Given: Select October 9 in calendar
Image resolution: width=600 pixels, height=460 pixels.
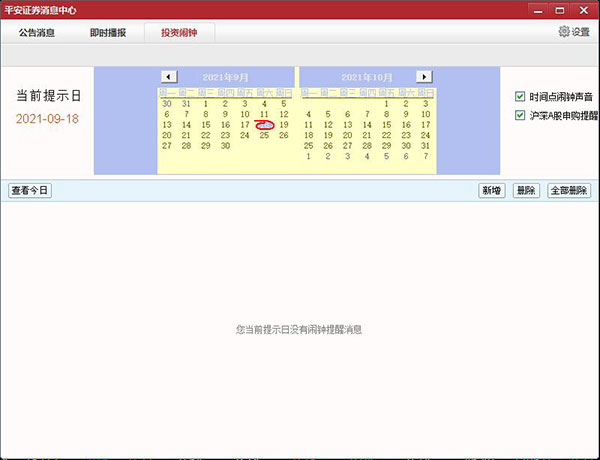Looking at the screenshot, I should [x=406, y=114].
